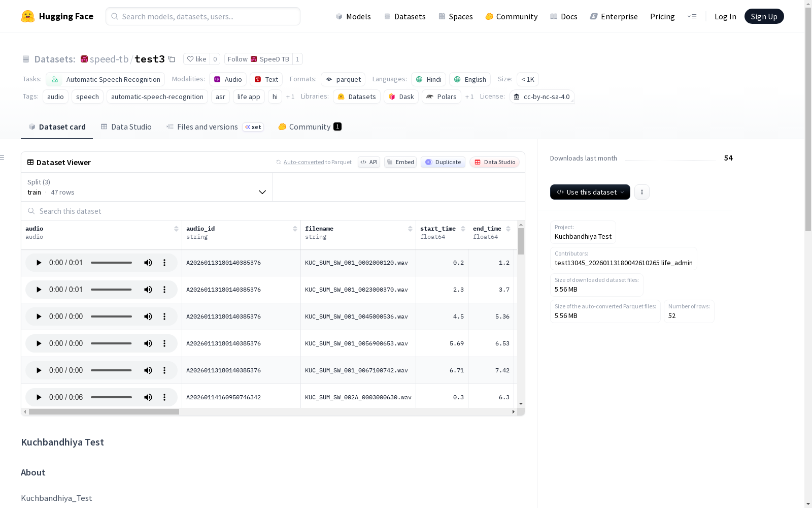Seek audio slider in KUC_SUM_SW_001_0002000120.wav row
This screenshot has height=508, width=812.
coord(111,263)
